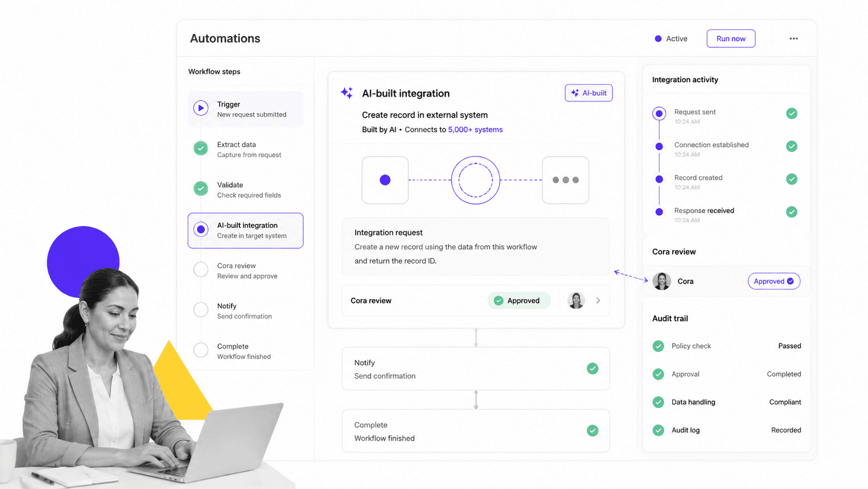The image size is (868, 489).
Task: Click the Active status indicator dot
Action: [x=658, y=38]
